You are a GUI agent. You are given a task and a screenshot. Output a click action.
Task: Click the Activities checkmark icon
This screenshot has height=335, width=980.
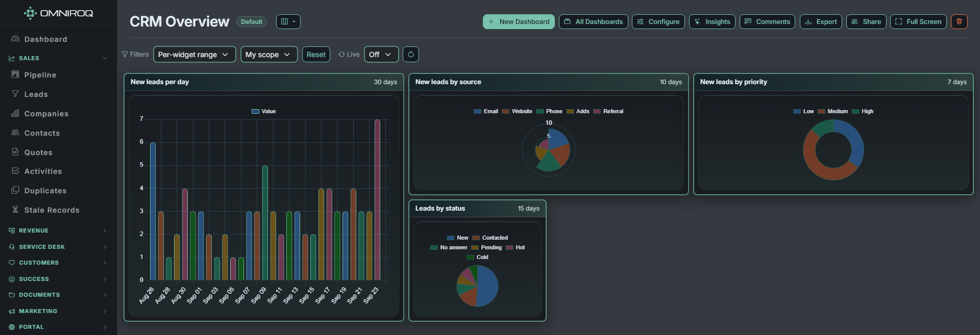[15, 171]
